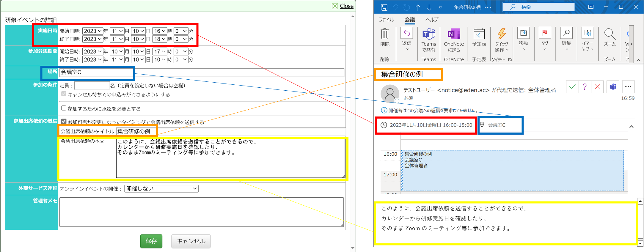Open 実施日時 start year dropdown

point(93,31)
